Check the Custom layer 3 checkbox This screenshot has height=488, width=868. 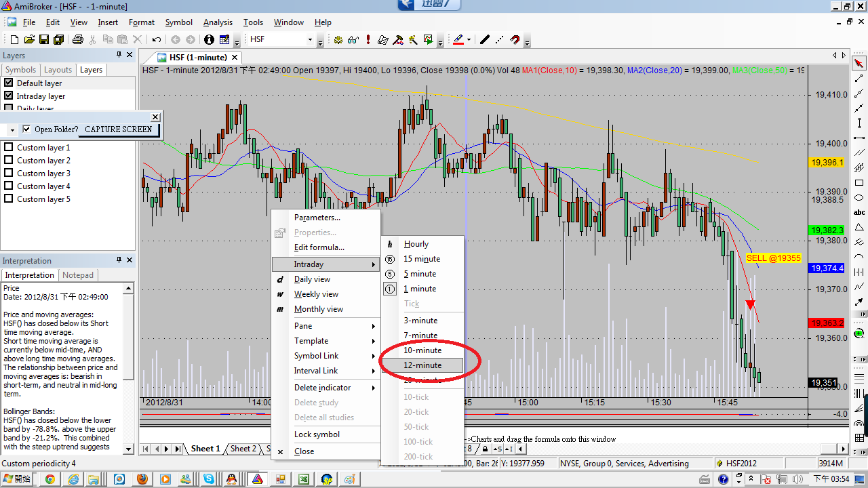tap(9, 173)
